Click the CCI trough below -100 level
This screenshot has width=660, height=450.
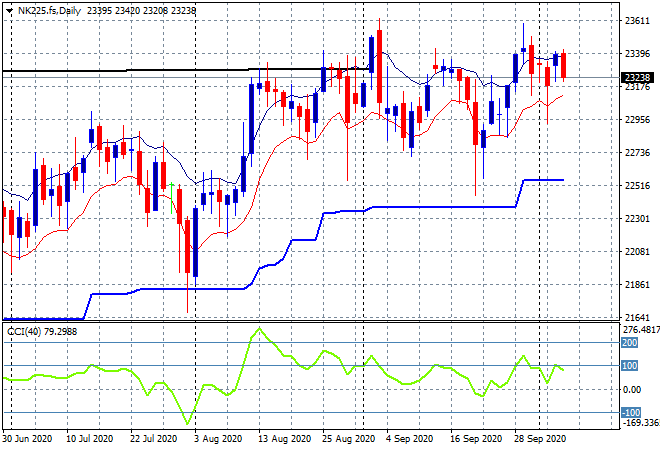click(x=187, y=423)
